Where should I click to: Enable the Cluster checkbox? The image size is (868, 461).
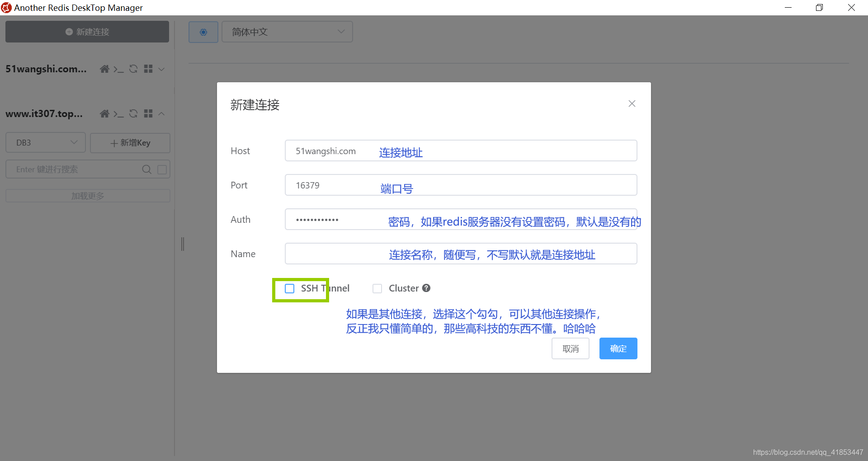377,288
